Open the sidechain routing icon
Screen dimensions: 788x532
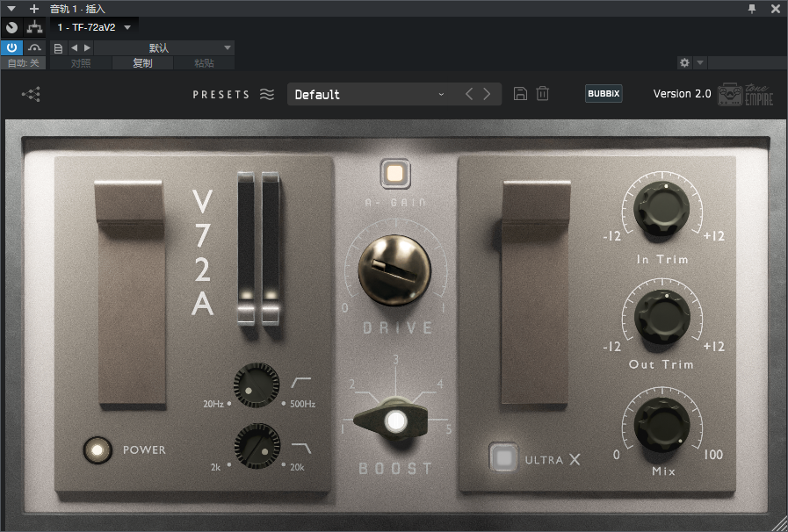(x=34, y=27)
